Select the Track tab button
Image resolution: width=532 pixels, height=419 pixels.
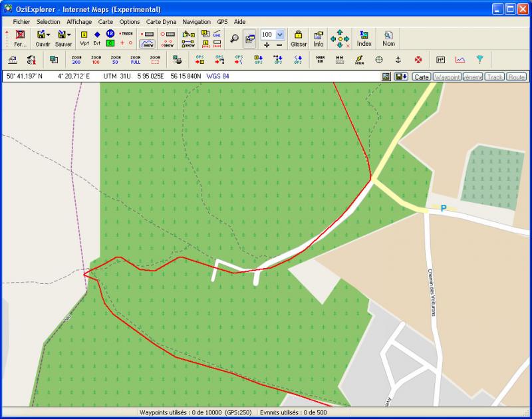(495, 77)
